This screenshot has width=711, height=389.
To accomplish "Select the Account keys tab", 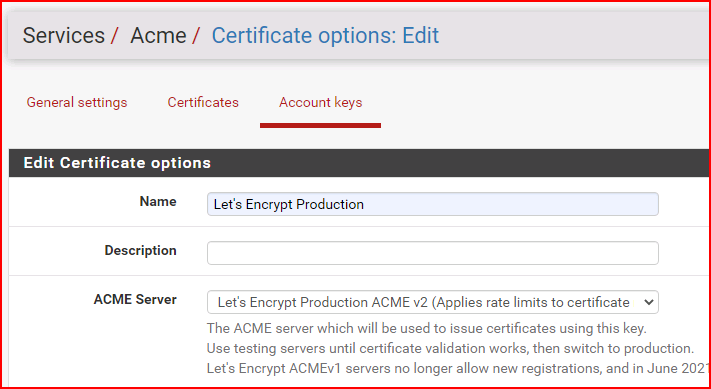I will coord(321,102).
